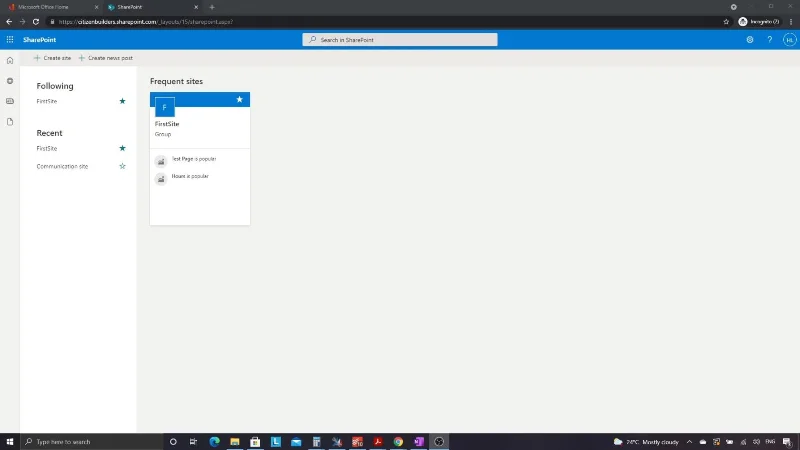The image size is (800, 450).
Task: Click Create site
Action: pyautogui.click(x=52, y=58)
